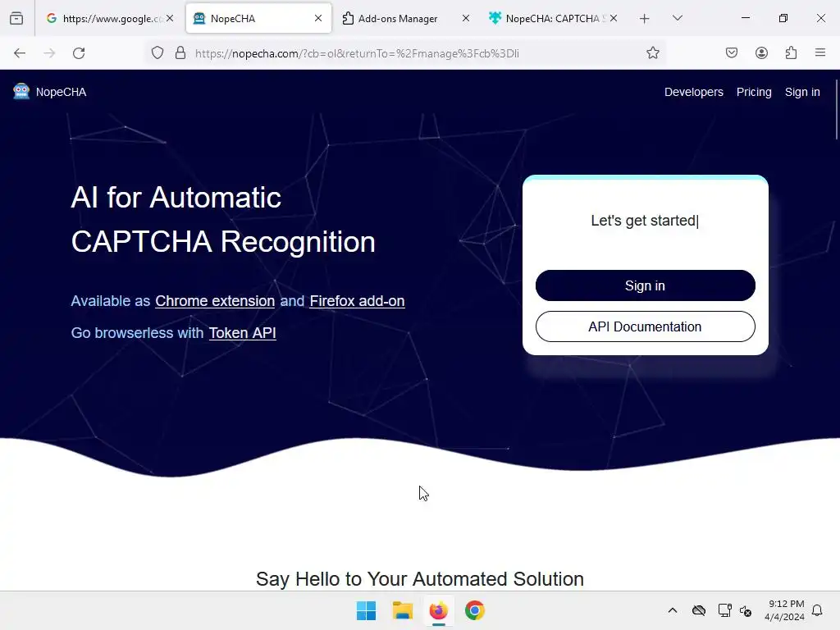Show hidden system tray icons
Viewport: 840px width, 630px height.
click(x=673, y=610)
